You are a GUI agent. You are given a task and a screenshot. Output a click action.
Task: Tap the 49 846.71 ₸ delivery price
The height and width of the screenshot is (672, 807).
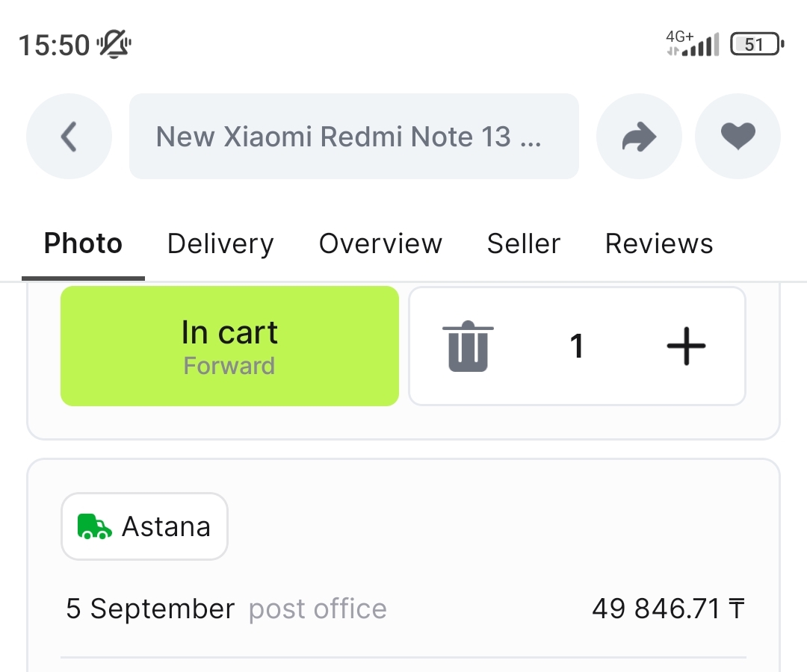668,609
